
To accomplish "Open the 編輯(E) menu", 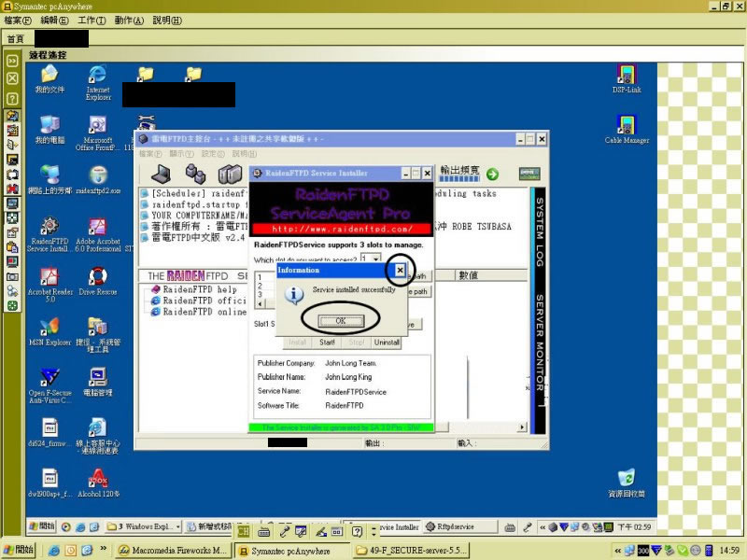I will click(54, 21).
